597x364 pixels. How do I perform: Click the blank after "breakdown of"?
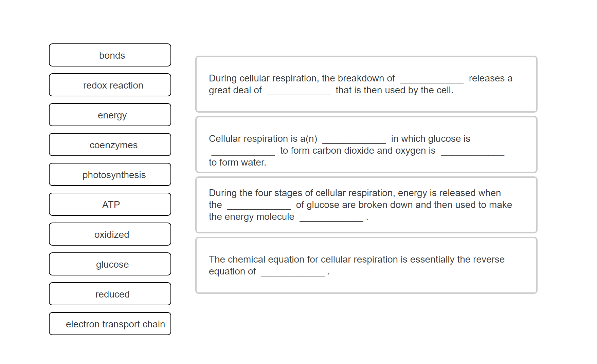(x=431, y=80)
